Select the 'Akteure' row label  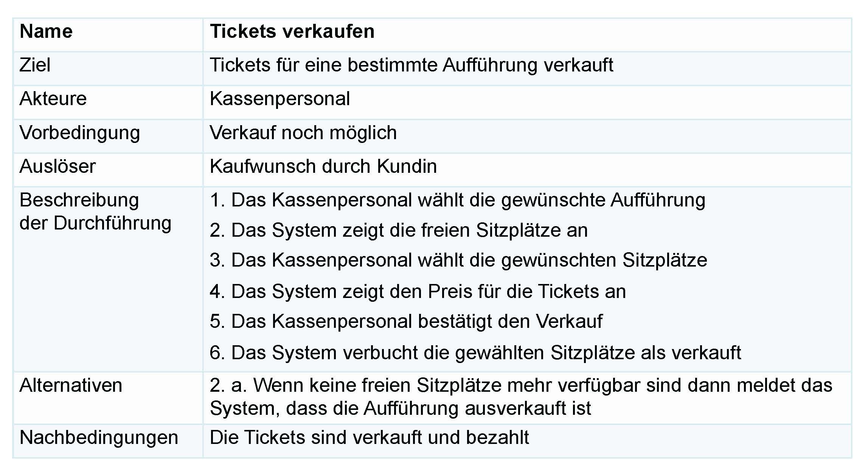pyautogui.click(x=53, y=99)
